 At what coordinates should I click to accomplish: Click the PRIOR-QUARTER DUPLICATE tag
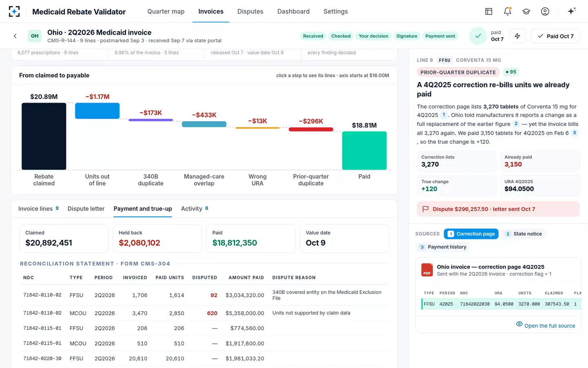(x=458, y=72)
